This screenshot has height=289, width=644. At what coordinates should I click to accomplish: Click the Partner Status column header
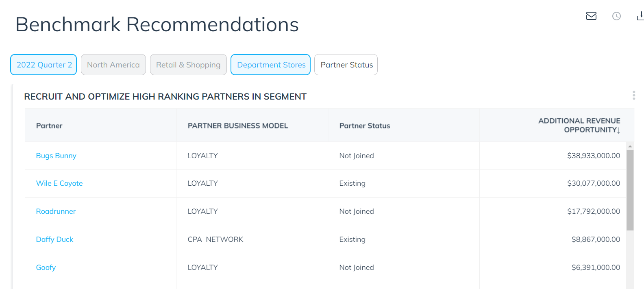[x=365, y=126]
